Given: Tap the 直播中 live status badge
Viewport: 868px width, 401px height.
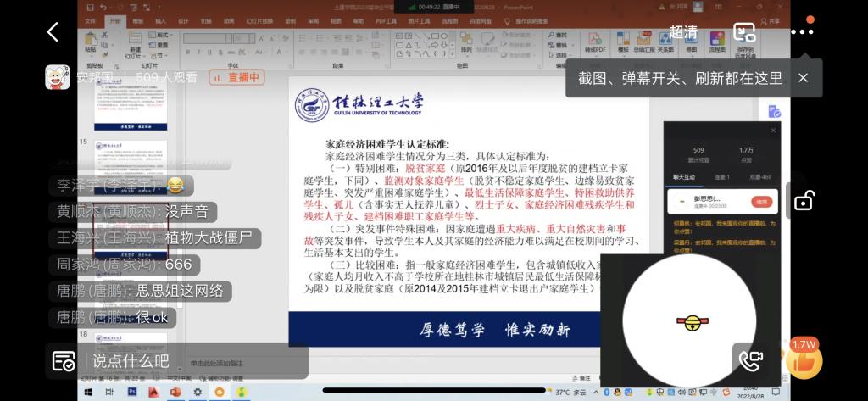Looking at the screenshot, I should (237, 77).
